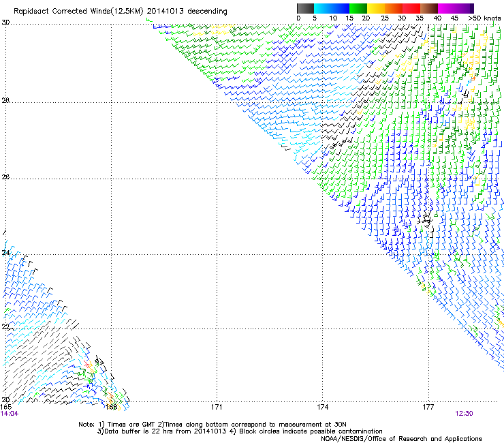
Task: Click the '>50 knots' legend label
Action: [484, 18]
